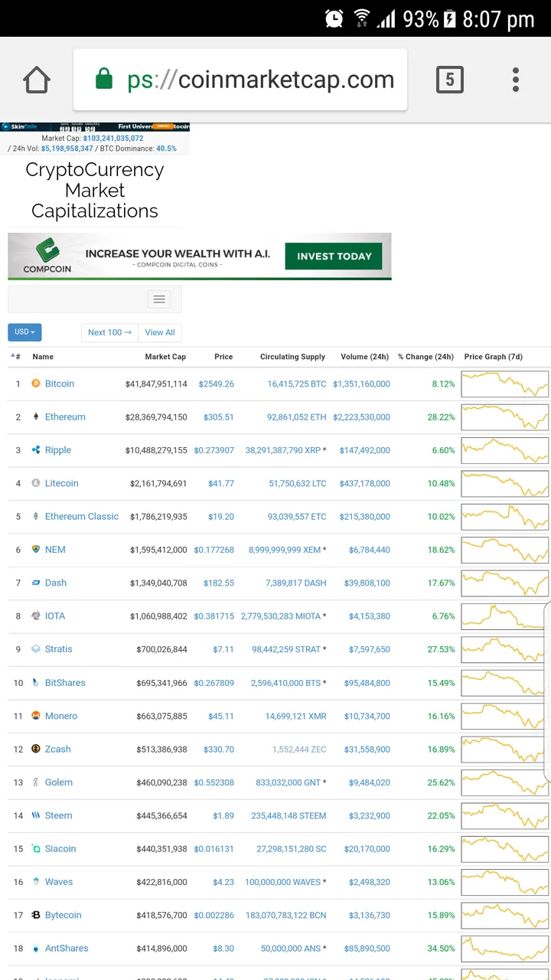This screenshot has width=551, height=980.
Task: Open the Siacoin name link
Action: (60, 848)
